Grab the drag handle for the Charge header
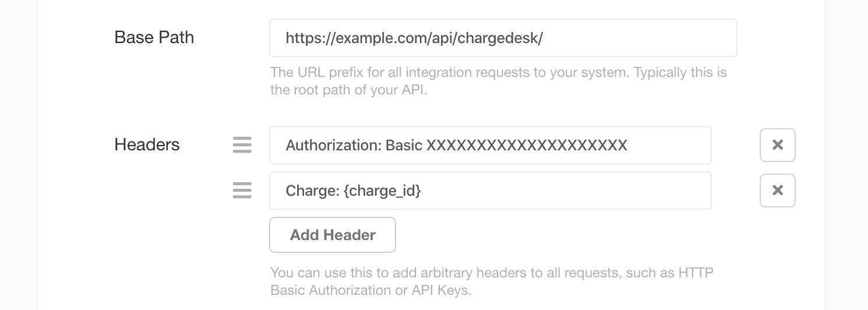868x310 pixels. 242,190
